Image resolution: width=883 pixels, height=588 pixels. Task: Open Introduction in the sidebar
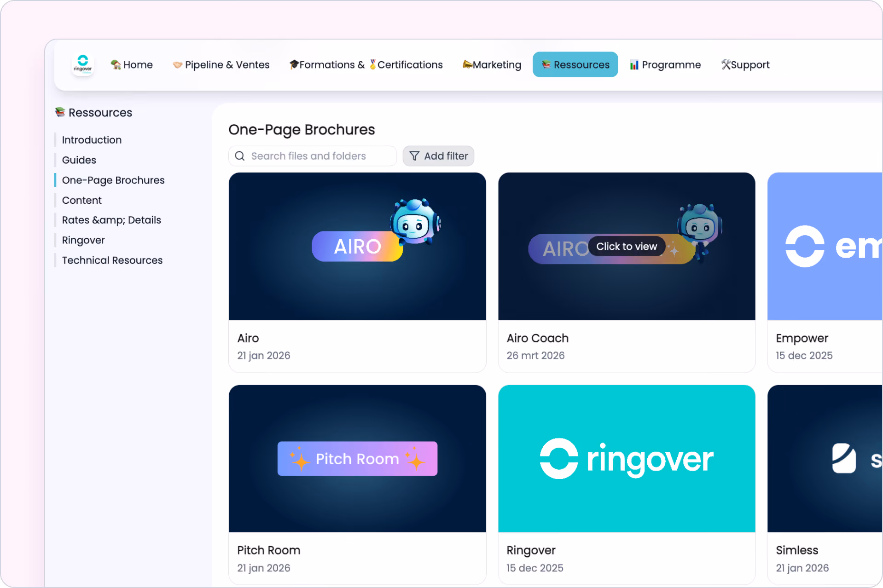pos(92,140)
